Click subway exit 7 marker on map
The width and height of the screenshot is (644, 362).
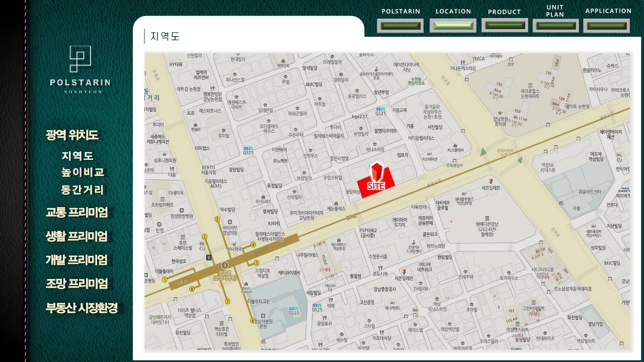tap(227, 302)
